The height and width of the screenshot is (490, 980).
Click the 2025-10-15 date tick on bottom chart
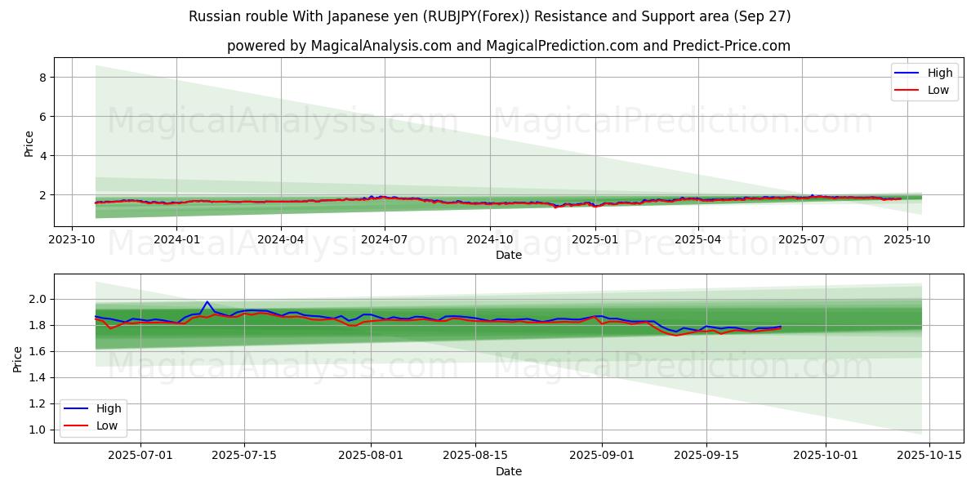pos(929,456)
